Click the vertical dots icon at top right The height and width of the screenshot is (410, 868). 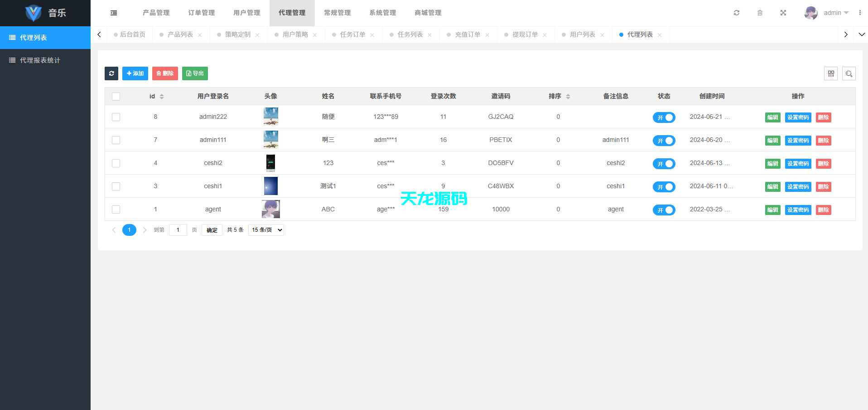860,13
